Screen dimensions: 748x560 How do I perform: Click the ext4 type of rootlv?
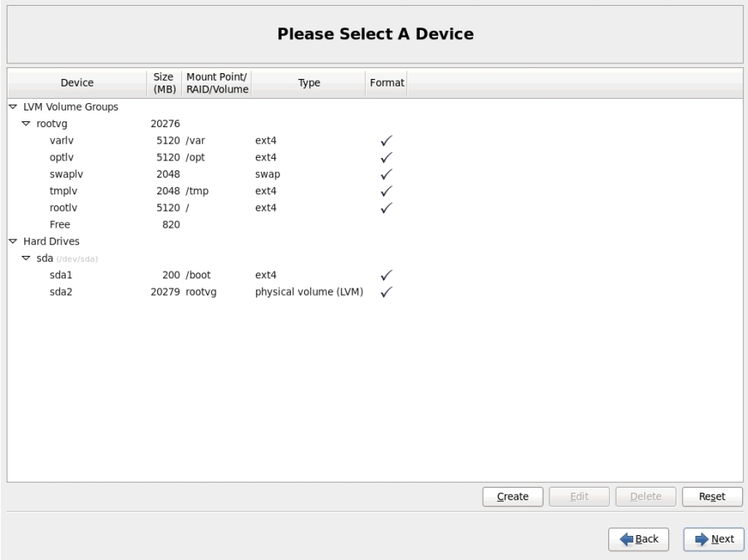[266, 208]
